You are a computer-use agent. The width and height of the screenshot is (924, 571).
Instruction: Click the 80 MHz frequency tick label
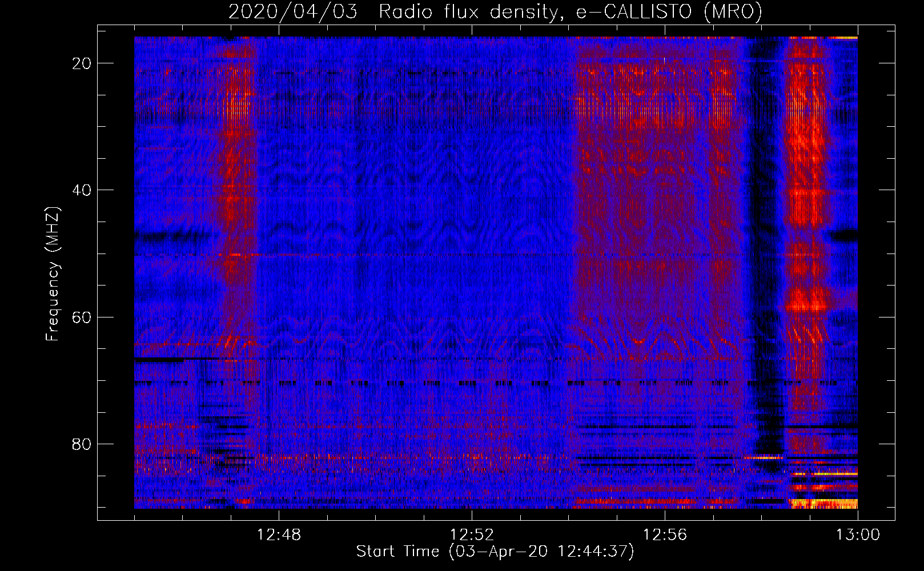click(82, 444)
